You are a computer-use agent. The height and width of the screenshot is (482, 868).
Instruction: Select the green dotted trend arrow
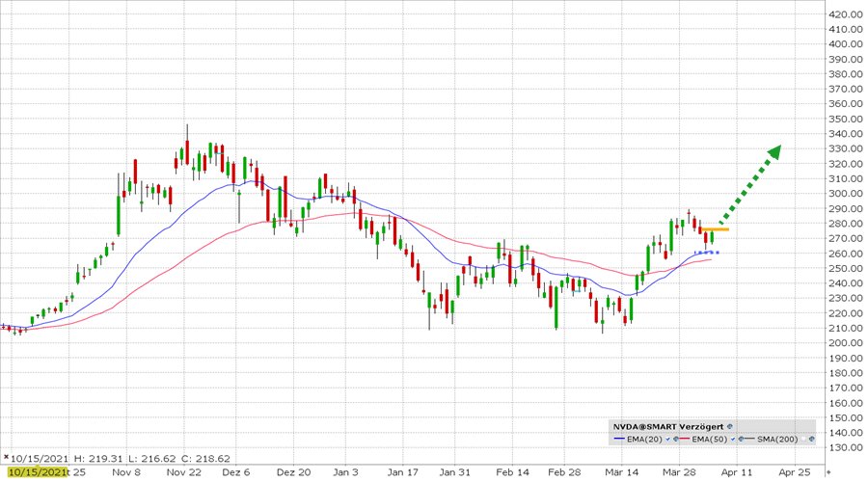pyautogui.click(x=750, y=184)
